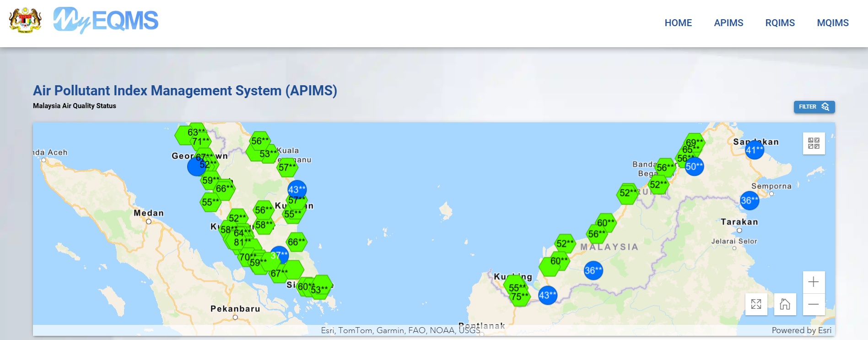
Task: Select the blue 43** marker in Sarawak
Action: (x=548, y=295)
